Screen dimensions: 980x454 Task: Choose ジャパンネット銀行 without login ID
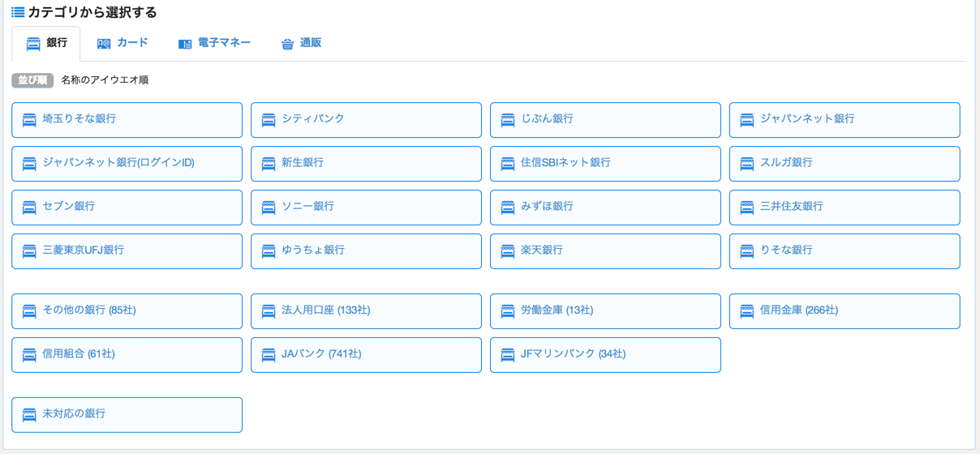click(x=845, y=120)
